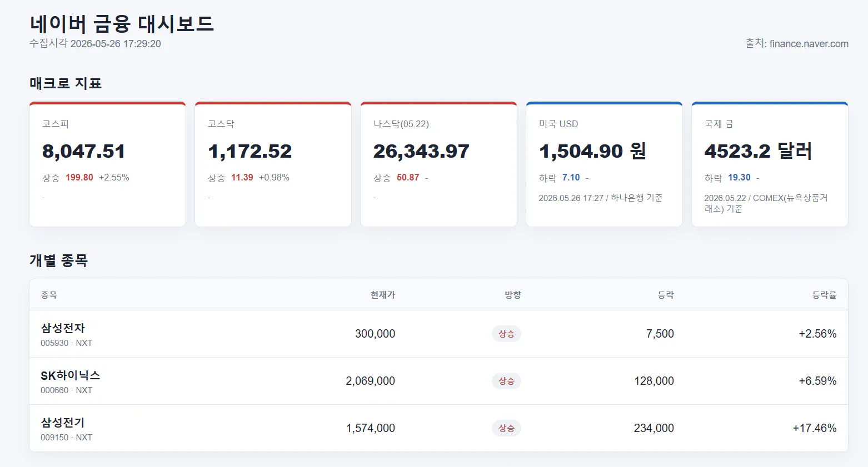Select the KOSDAQ index value "1,172.52"
This screenshot has width=868, height=467.
tap(250, 151)
